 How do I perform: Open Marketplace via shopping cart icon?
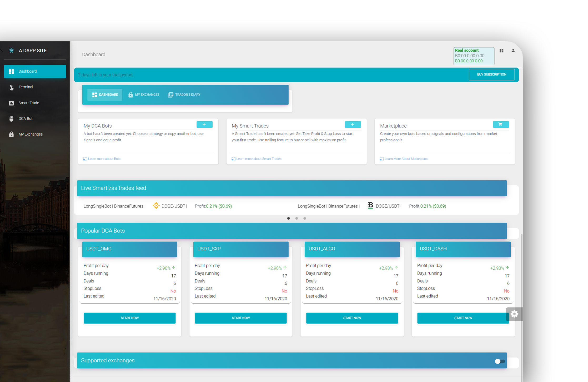tap(501, 125)
